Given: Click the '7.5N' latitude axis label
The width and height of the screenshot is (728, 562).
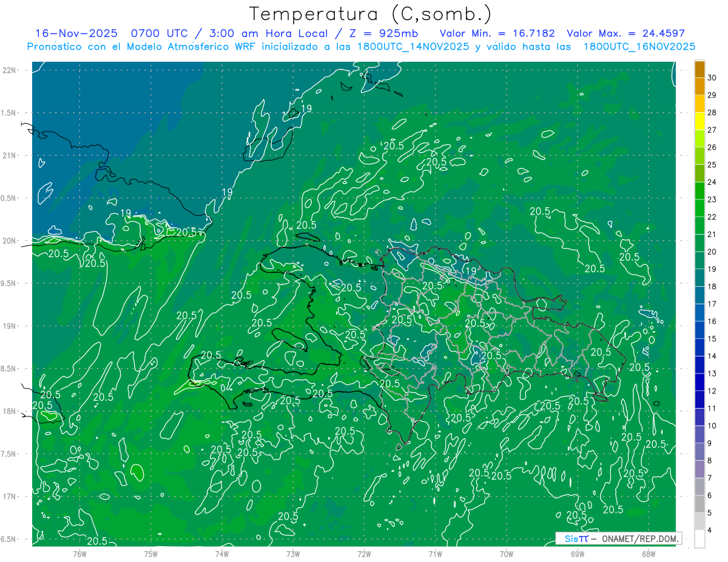Looking at the screenshot, I should tap(9, 454).
